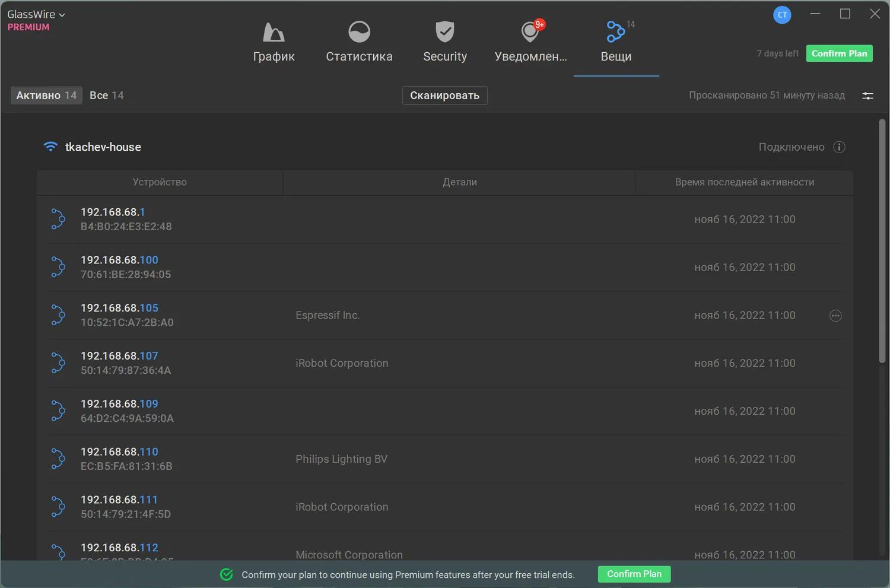Select IP address 192.168.68.107
Screen dimensions: 890x588
(119, 356)
